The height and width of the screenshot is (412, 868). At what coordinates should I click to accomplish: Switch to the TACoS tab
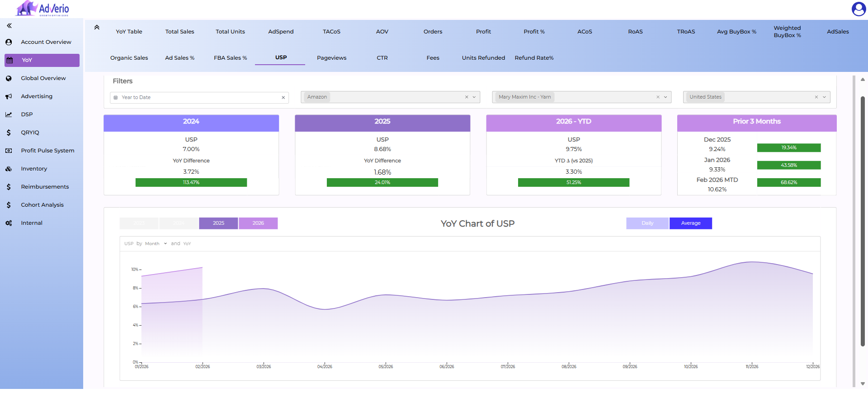pos(331,32)
